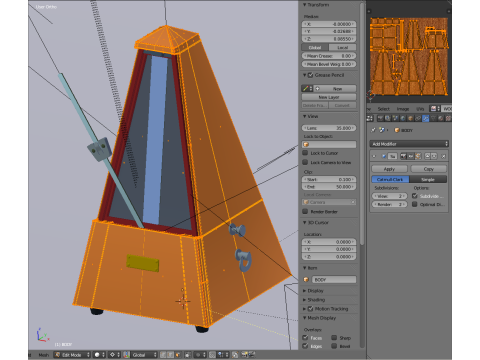The width and height of the screenshot is (480, 360).
Task: Click the Clip Start value field
Action: pyautogui.click(x=329, y=179)
